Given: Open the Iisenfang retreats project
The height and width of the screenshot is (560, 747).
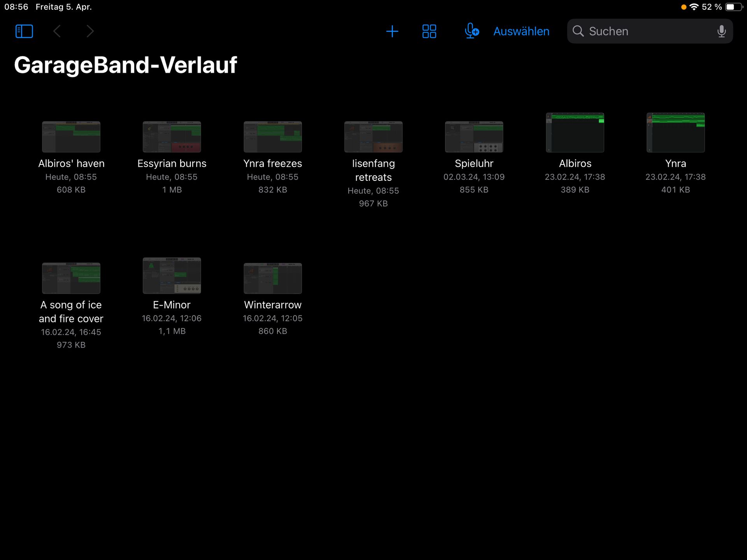Looking at the screenshot, I should (x=373, y=137).
